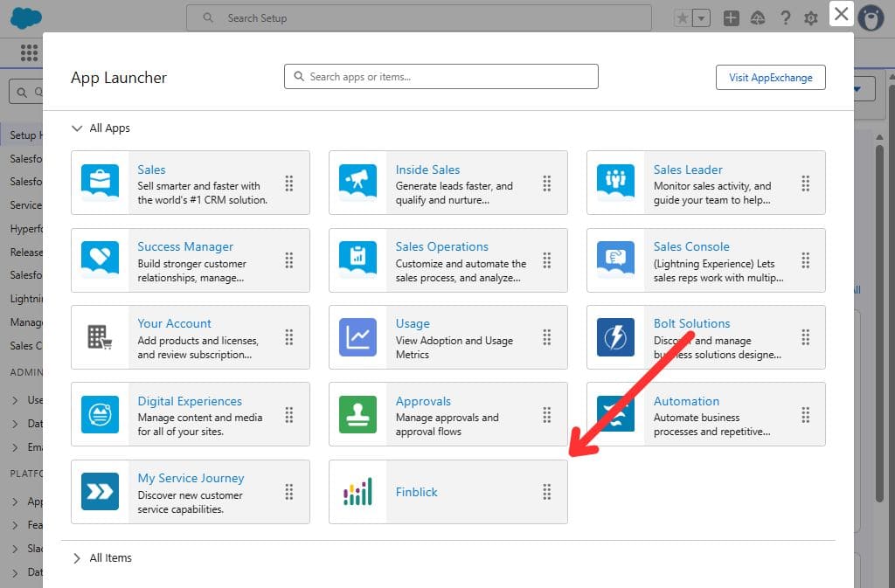Click the Salesforce cloud logo

click(25, 17)
